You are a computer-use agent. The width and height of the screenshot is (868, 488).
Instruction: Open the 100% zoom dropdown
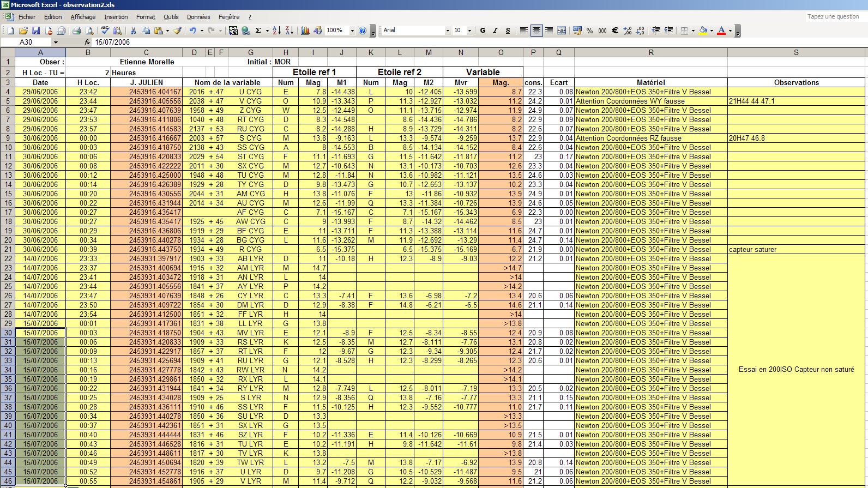[352, 31]
